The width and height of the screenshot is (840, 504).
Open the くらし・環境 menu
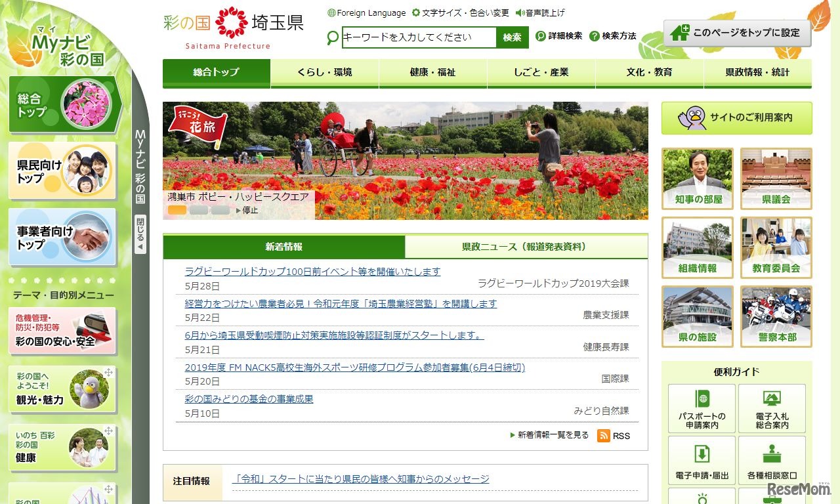(x=325, y=73)
